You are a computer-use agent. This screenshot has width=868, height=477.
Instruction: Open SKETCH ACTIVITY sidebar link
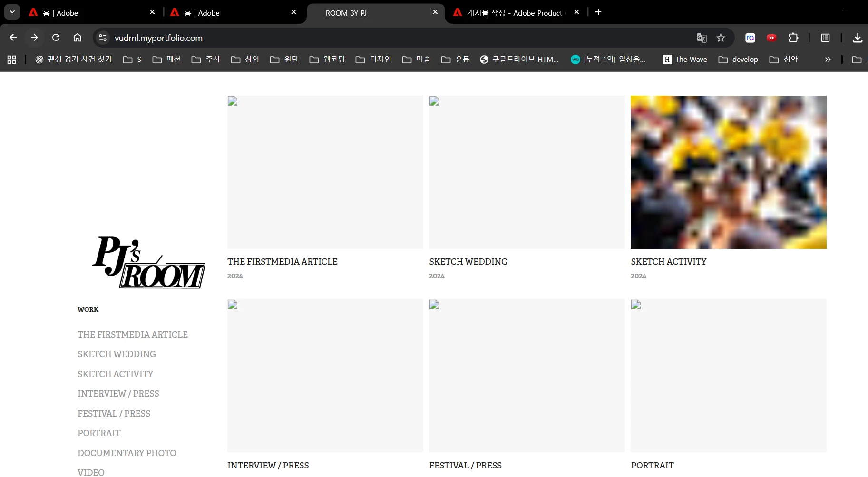(116, 374)
